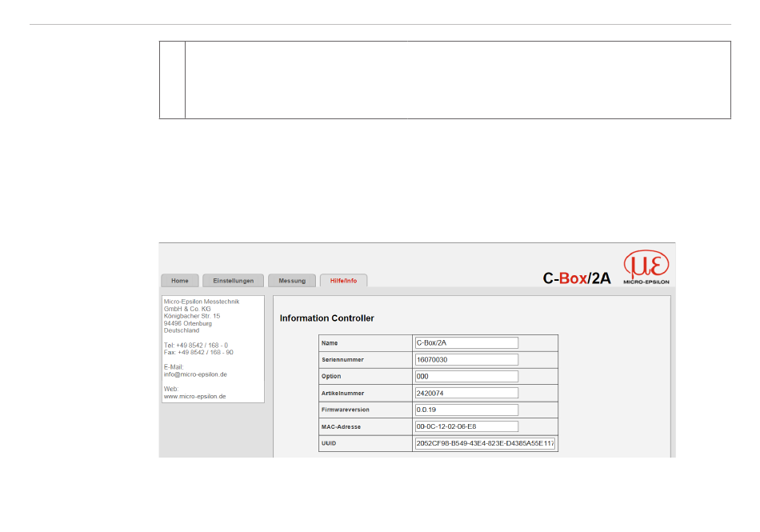Click the Micro-Epsilon logo

[646, 267]
